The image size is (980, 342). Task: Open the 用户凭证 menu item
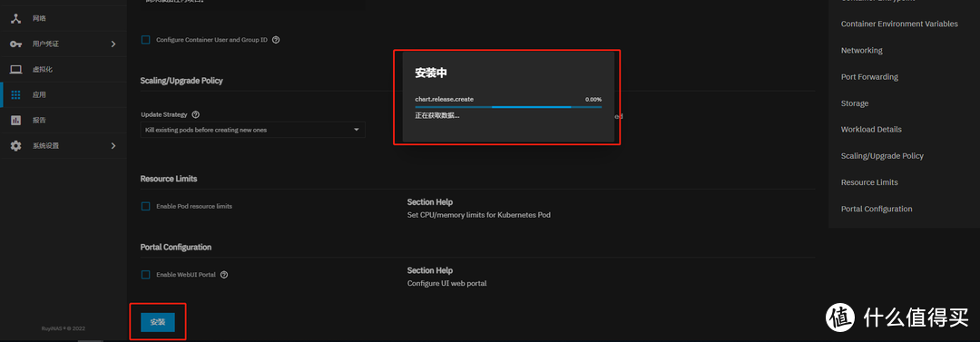63,44
